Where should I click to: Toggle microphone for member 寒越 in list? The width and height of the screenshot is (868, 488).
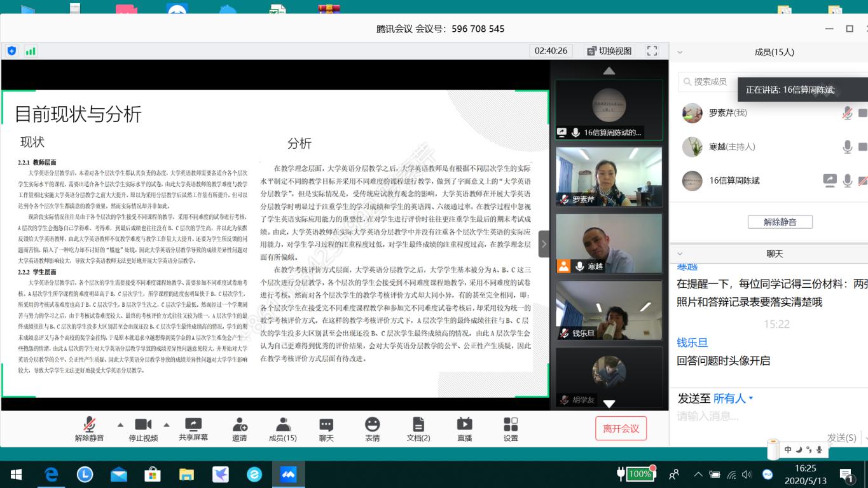point(847,147)
